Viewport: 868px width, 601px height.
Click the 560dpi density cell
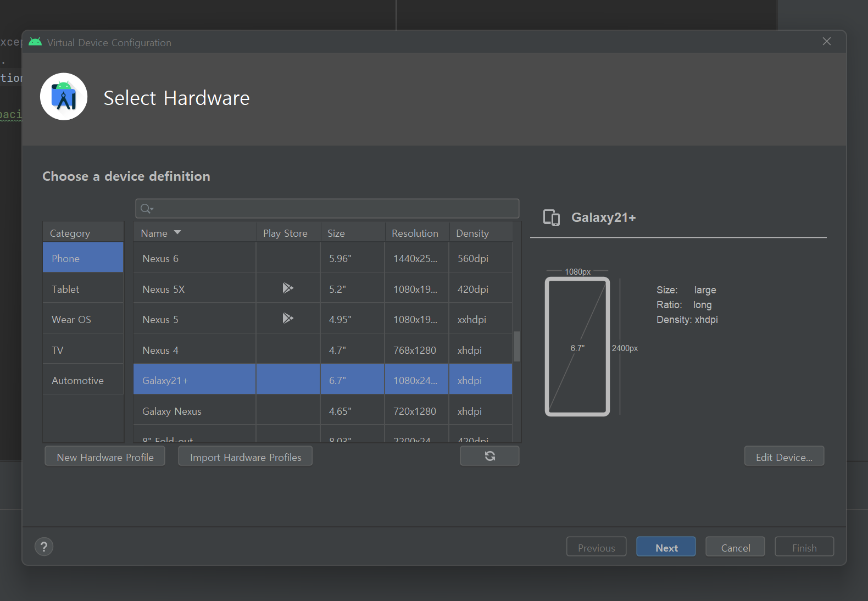point(481,258)
